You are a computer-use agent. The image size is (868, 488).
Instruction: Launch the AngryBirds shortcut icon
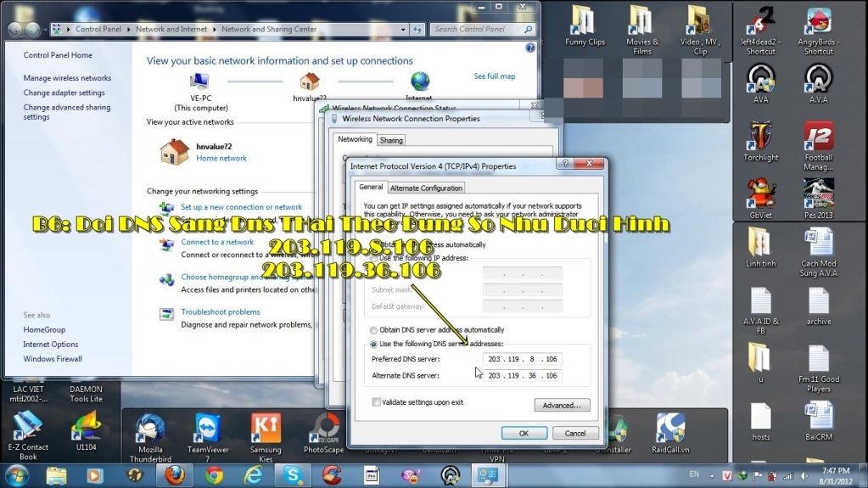pos(819,22)
